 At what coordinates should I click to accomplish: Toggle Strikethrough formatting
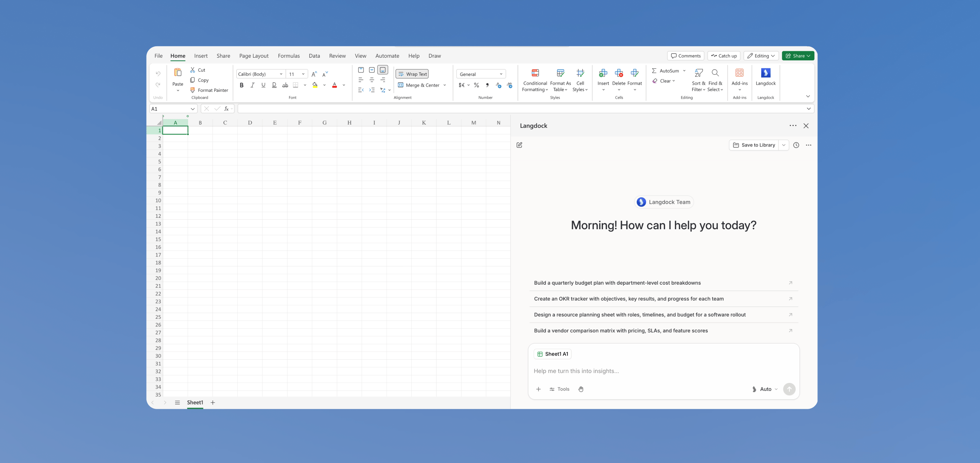click(x=285, y=85)
